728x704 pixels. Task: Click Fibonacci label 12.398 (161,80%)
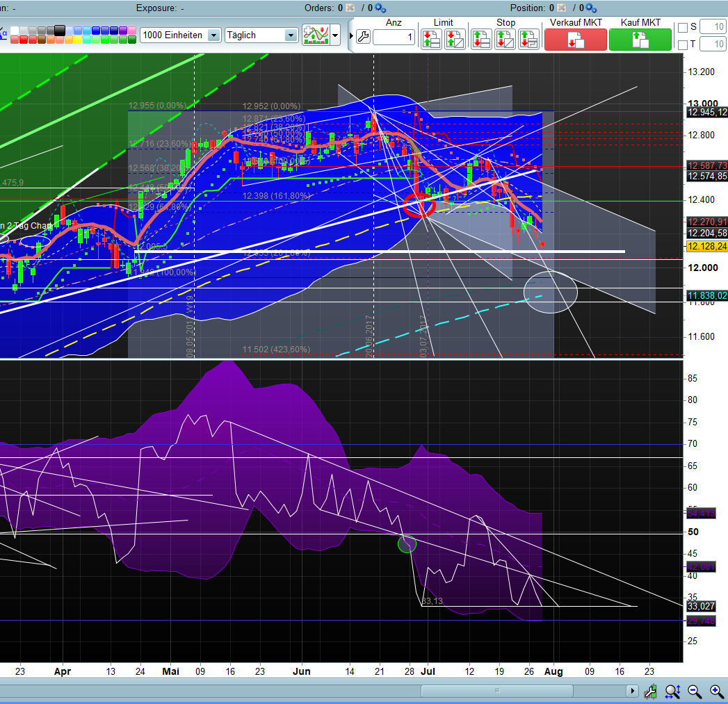(276, 196)
